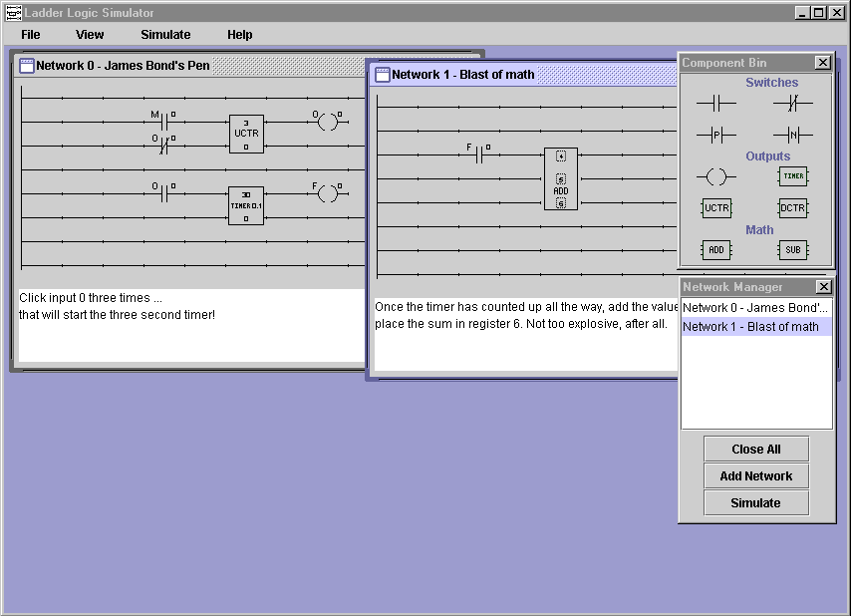Select Network 0 in Network Manager list
Viewport: 851px width, 616px height.
[755, 308]
